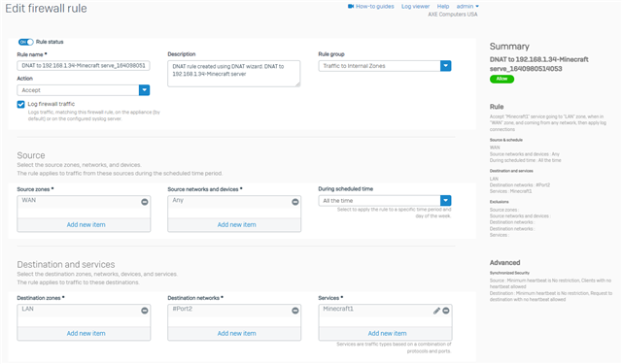This screenshot has width=622, height=364.
Task: Open the Log viewer
Action: [415, 7]
